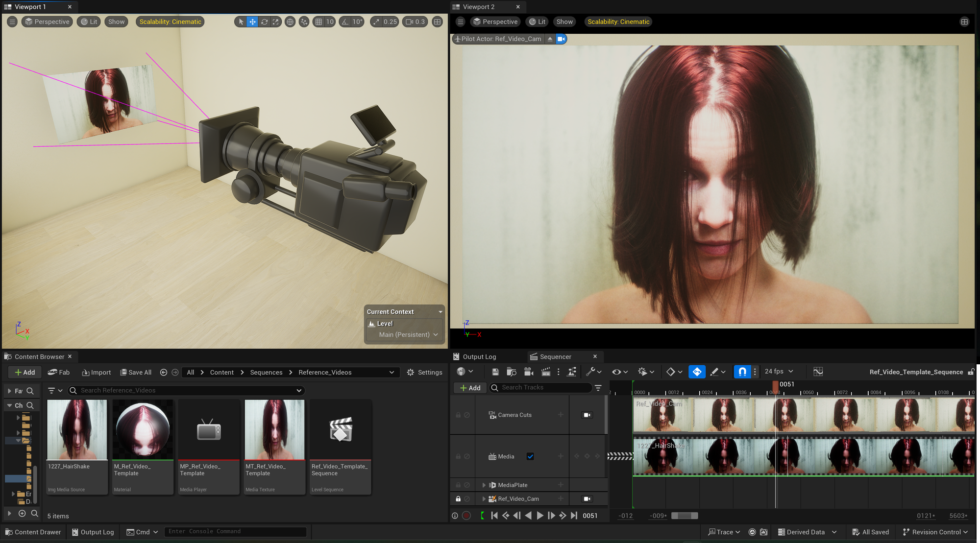Open viewport layout icon in Viewport 1
Image resolution: width=980 pixels, height=543 pixels.
438,22
